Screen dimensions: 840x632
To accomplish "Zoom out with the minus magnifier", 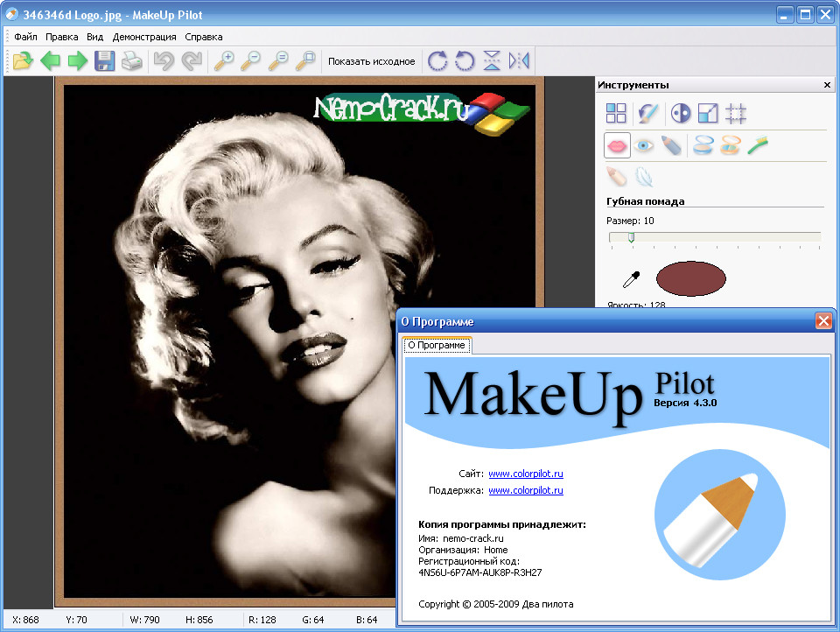I will [251, 60].
